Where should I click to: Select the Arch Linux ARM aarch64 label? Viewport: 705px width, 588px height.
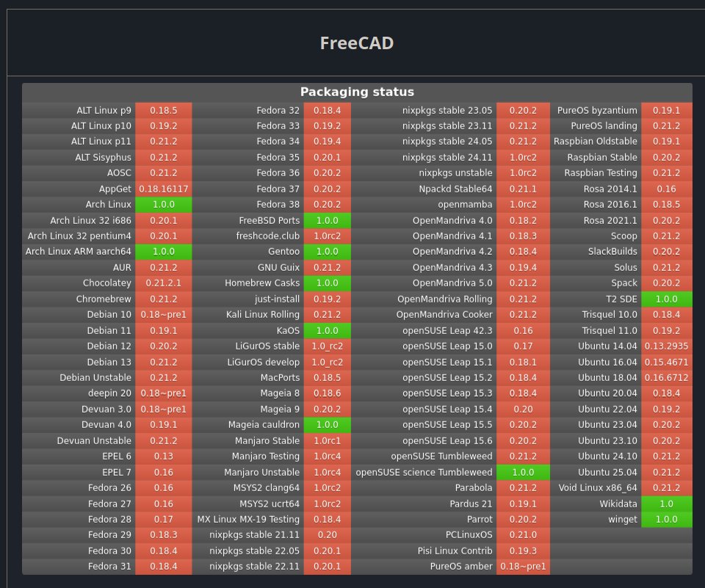pyautogui.click(x=79, y=252)
